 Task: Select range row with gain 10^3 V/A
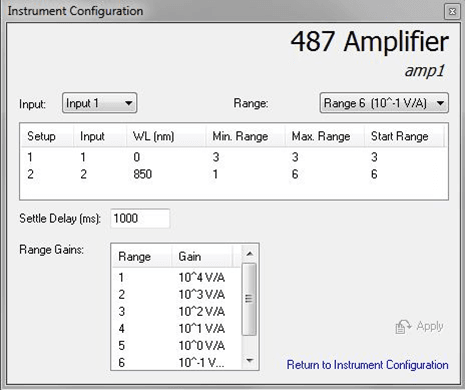tap(176, 294)
